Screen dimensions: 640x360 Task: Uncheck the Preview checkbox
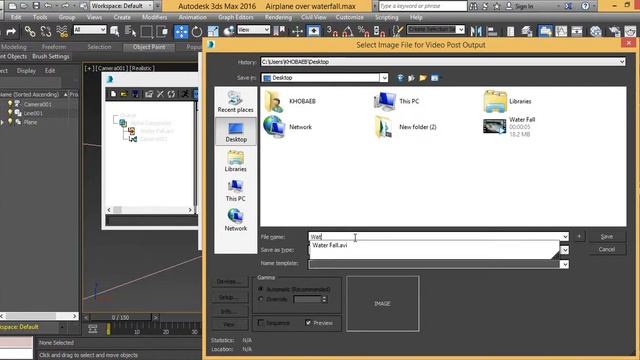[x=308, y=322]
